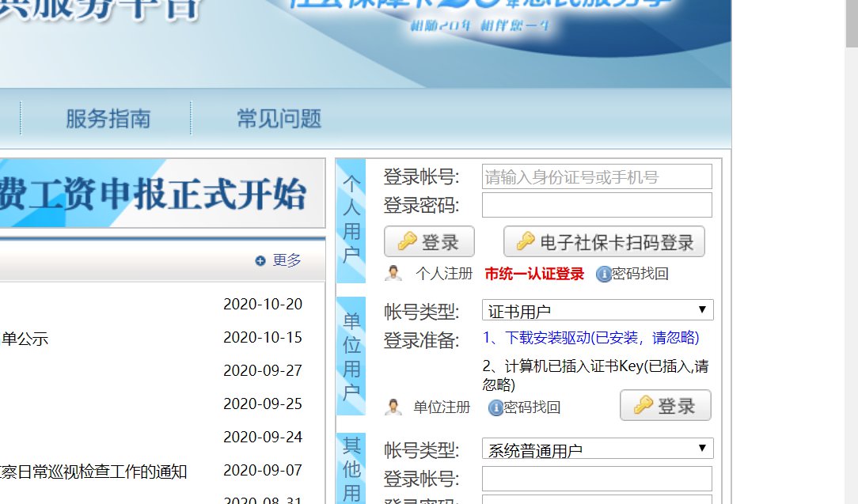Open the 个人注册 link
The width and height of the screenshot is (858, 504).
(x=443, y=273)
